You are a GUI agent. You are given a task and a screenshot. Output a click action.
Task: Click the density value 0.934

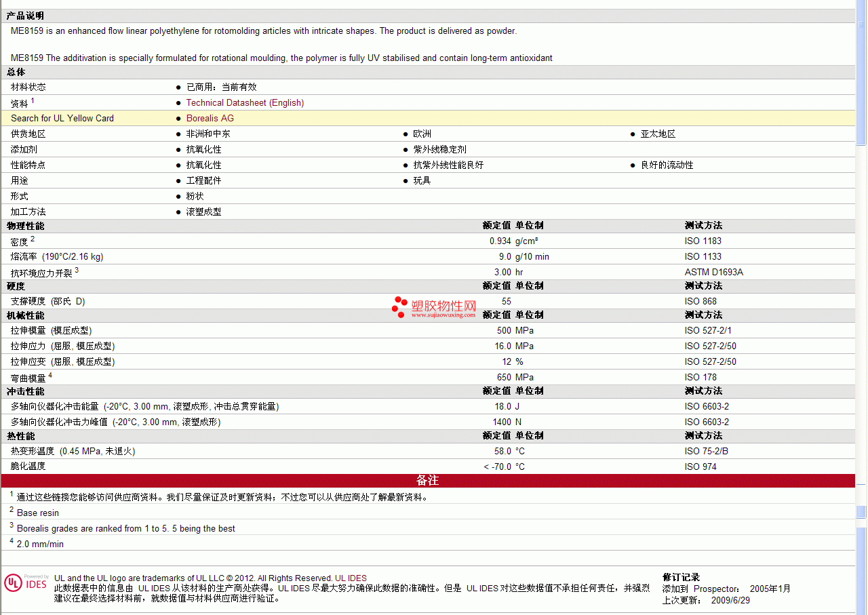point(500,241)
